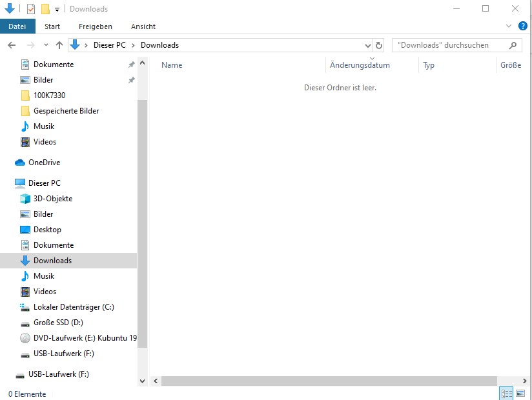The width and height of the screenshot is (532, 400).
Task: Select Dieser PC in navigation pane
Action: coord(44,183)
